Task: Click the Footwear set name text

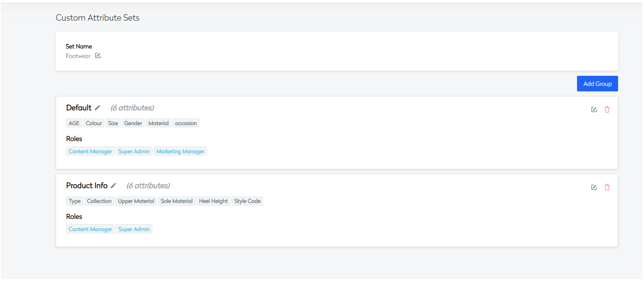Action: [x=78, y=56]
